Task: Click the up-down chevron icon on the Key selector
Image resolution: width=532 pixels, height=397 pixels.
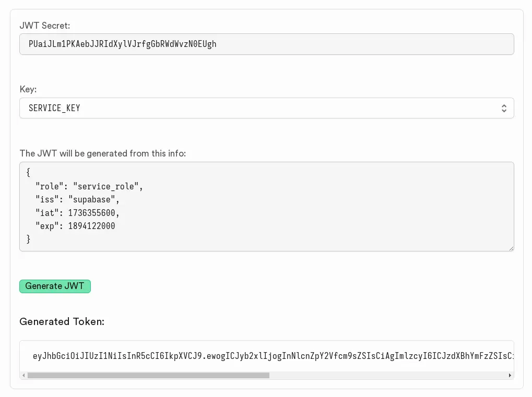Action: [x=503, y=108]
